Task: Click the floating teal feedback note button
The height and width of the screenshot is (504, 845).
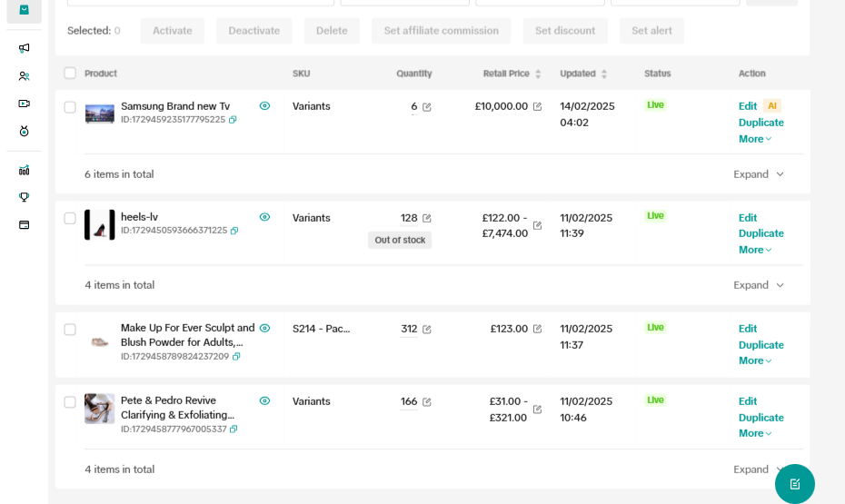Action: pos(794,484)
